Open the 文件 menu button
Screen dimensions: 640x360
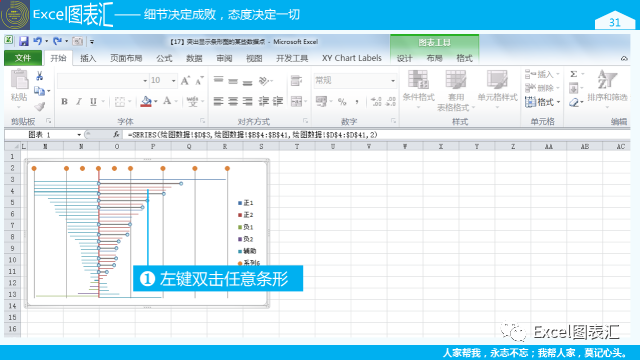[x=23, y=58]
